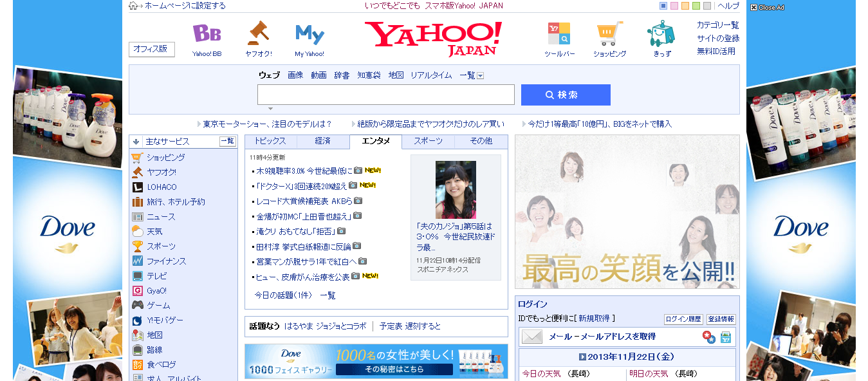The width and height of the screenshot is (868, 381).
Task: Open the 今日の天気 link
Action: point(541,374)
